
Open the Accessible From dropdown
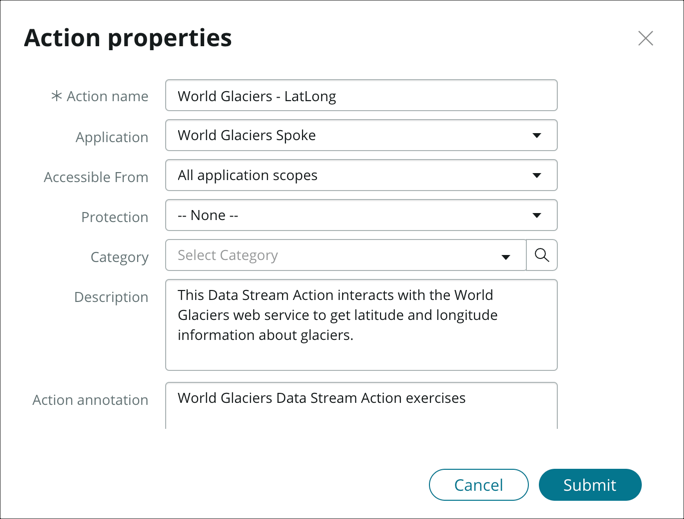[361, 175]
